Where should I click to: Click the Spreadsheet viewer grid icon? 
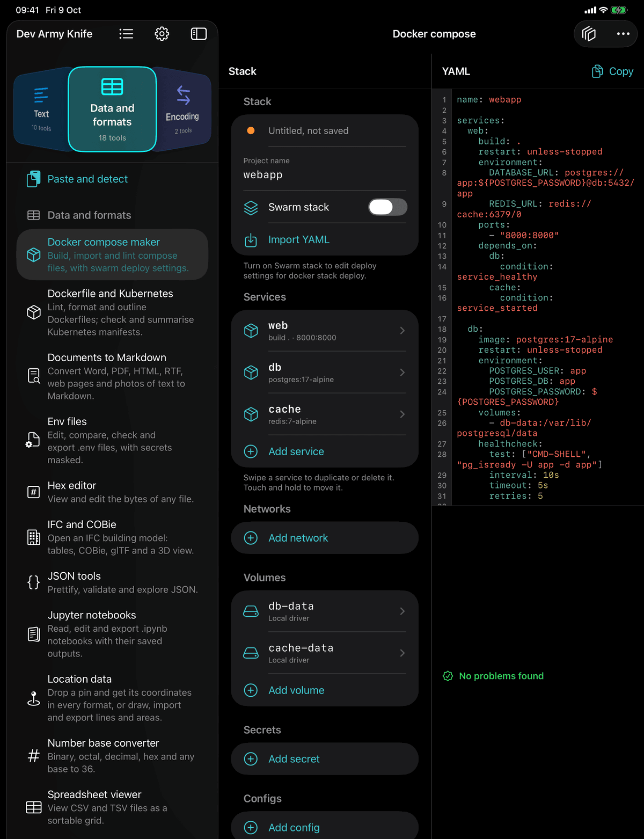coord(33,807)
